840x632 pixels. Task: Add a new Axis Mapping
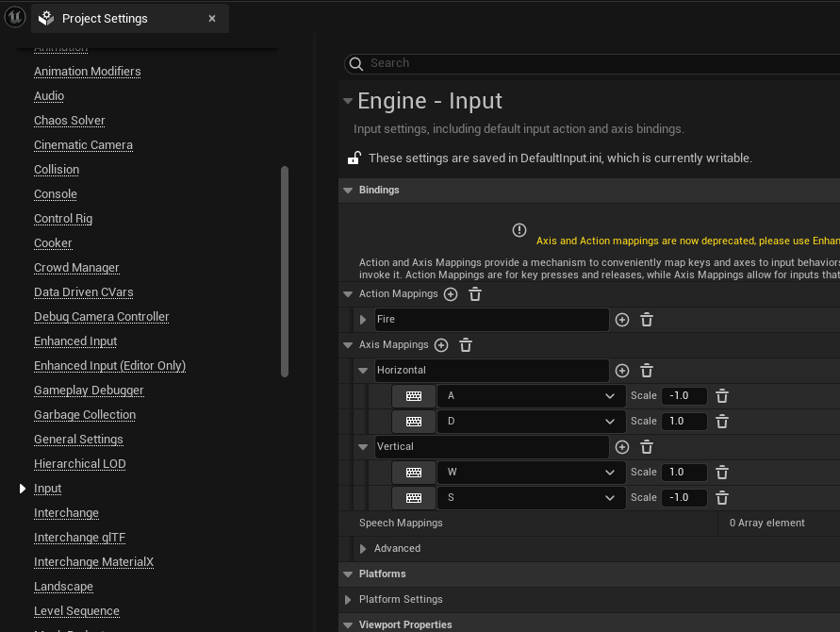441,345
